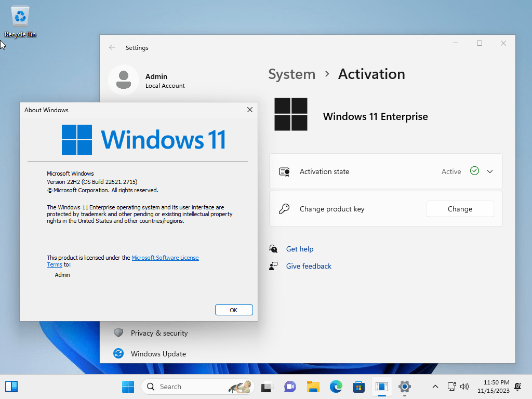Viewport: 532px width, 399px height.
Task: Open the clock showing 11:50 PM
Action: (x=494, y=387)
